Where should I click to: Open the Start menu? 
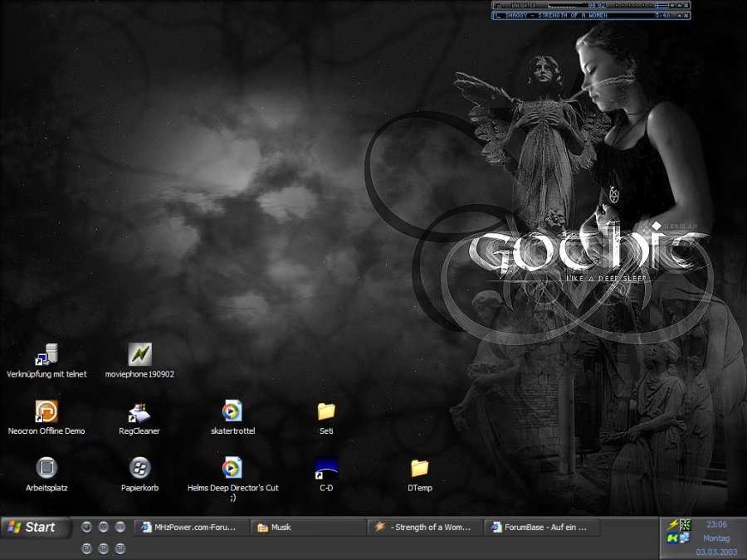(35, 528)
